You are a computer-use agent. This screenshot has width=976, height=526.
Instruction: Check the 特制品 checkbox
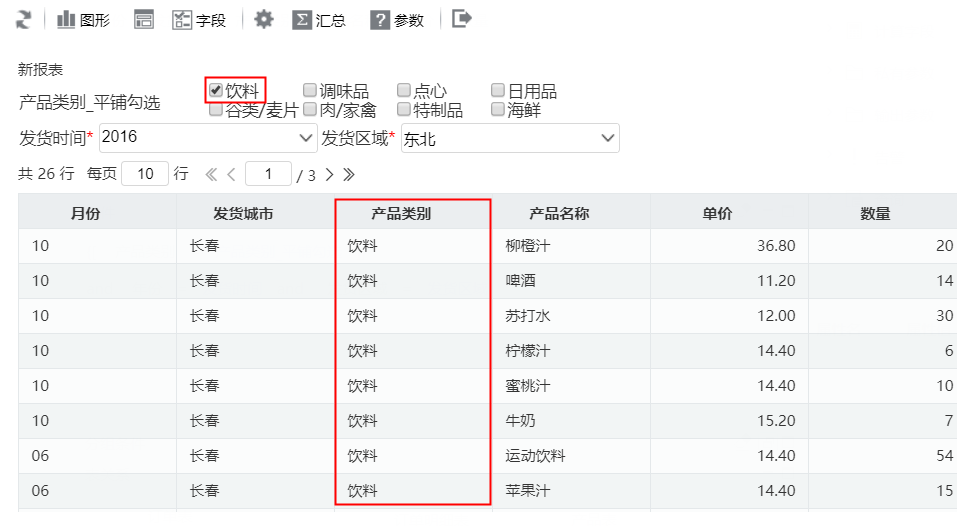coord(403,110)
